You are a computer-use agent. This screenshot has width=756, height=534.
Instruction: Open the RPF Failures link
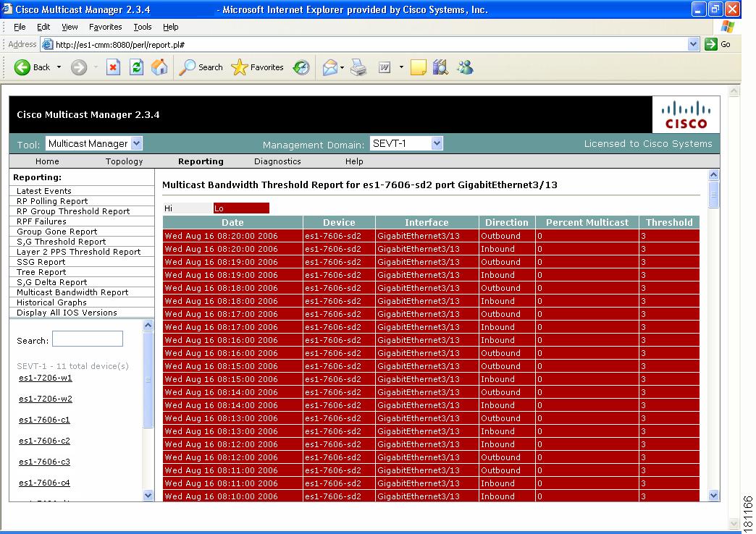(41, 221)
